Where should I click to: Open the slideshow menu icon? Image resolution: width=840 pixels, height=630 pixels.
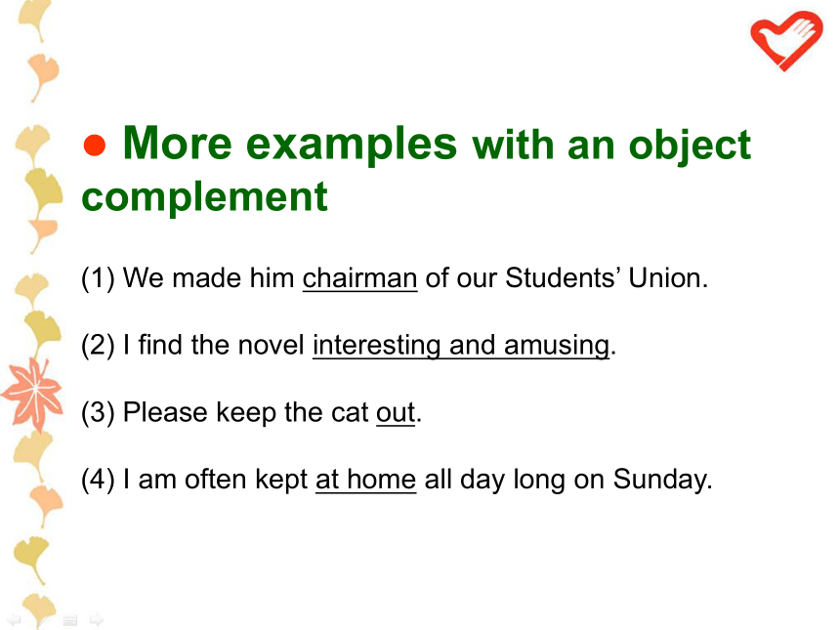(69, 620)
